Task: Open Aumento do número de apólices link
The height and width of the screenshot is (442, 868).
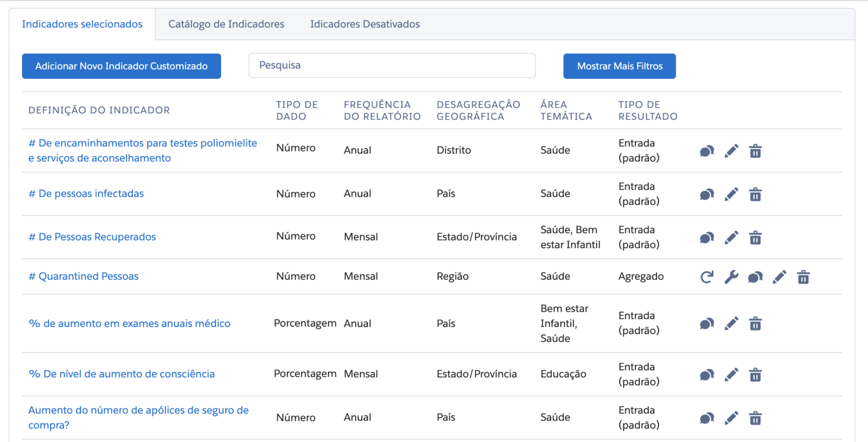Action: 138,418
